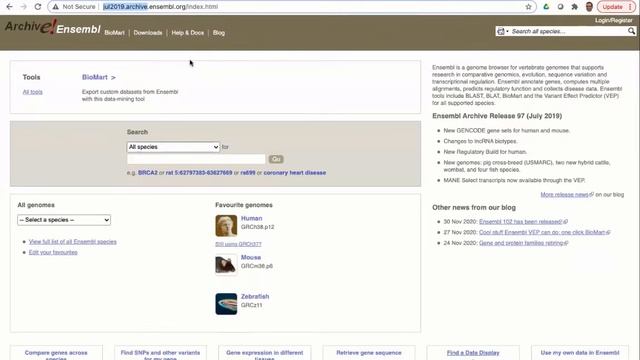The height and width of the screenshot is (360, 640).
Task: Click Gene expression in different tissues box
Action: pos(264,353)
